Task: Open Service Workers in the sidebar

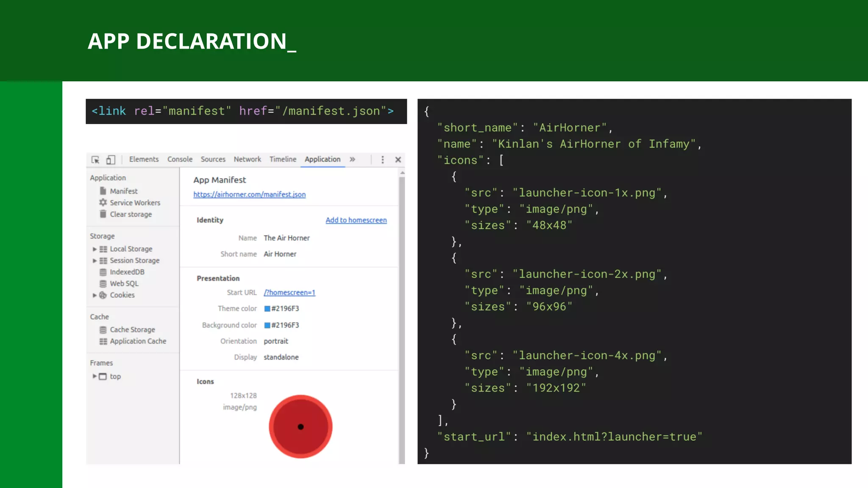Action: point(135,203)
